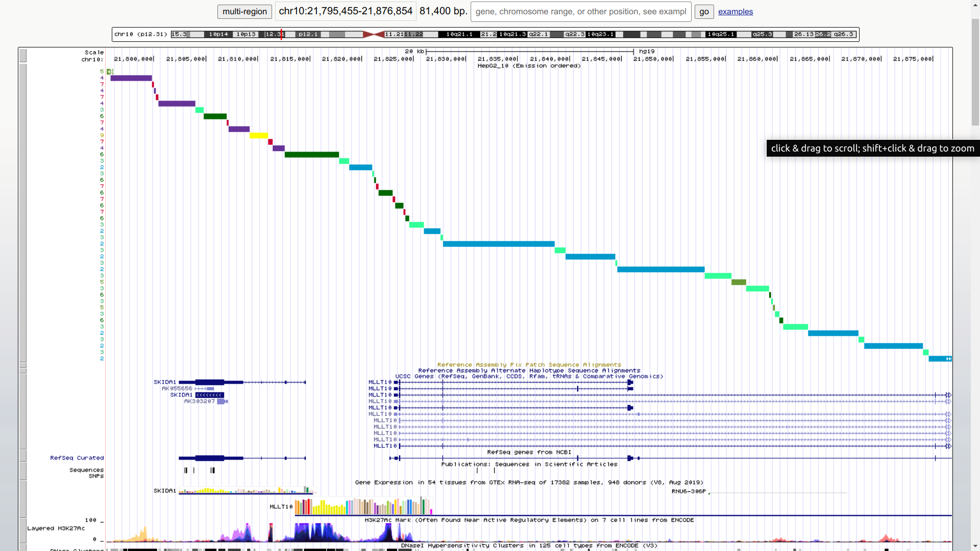Click the H3K27Ac Mark track title
This screenshot has width=980, height=551.
pyautogui.click(x=529, y=520)
